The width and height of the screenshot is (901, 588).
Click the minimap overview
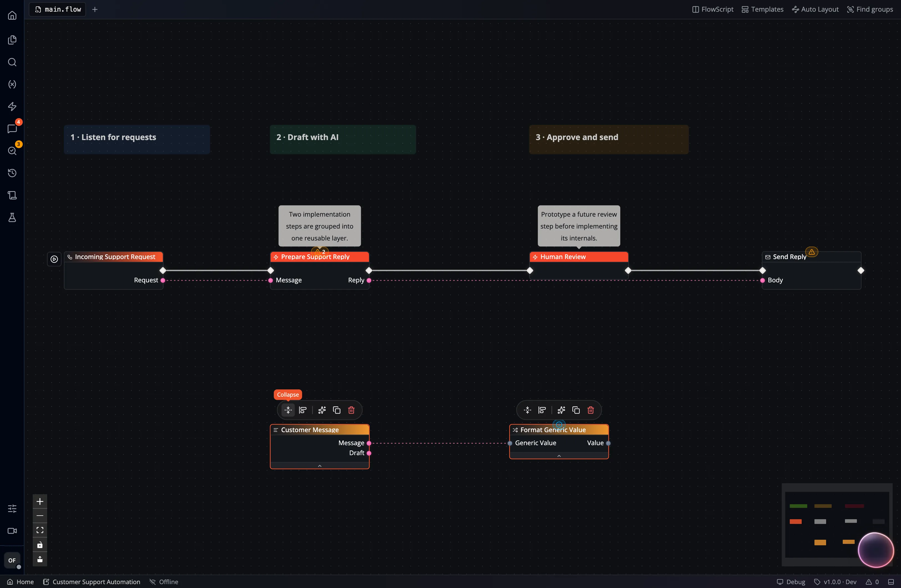coord(837,525)
